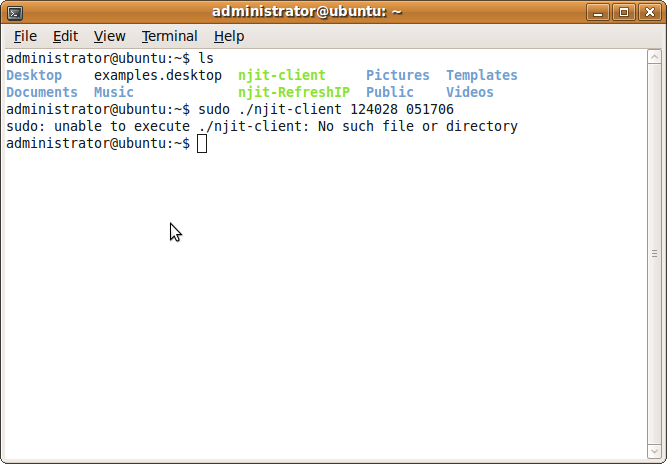The width and height of the screenshot is (667, 464).
Task: Close the terminal window
Action: [x=650, y=12]
